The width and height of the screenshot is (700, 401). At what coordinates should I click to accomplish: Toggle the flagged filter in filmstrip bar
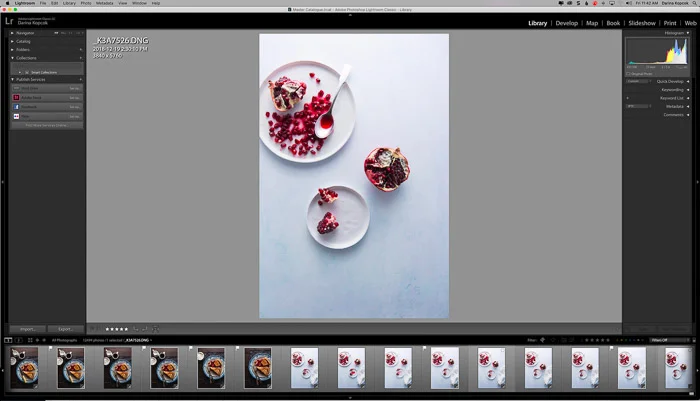[543, 340]
